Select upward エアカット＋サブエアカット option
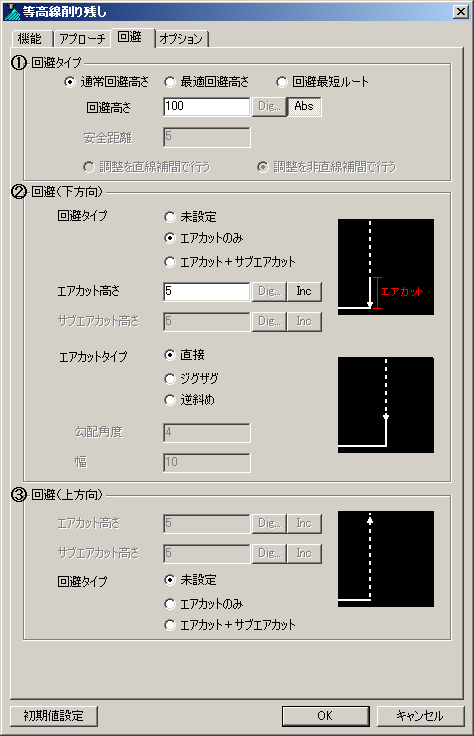 [x=230, y=625]
